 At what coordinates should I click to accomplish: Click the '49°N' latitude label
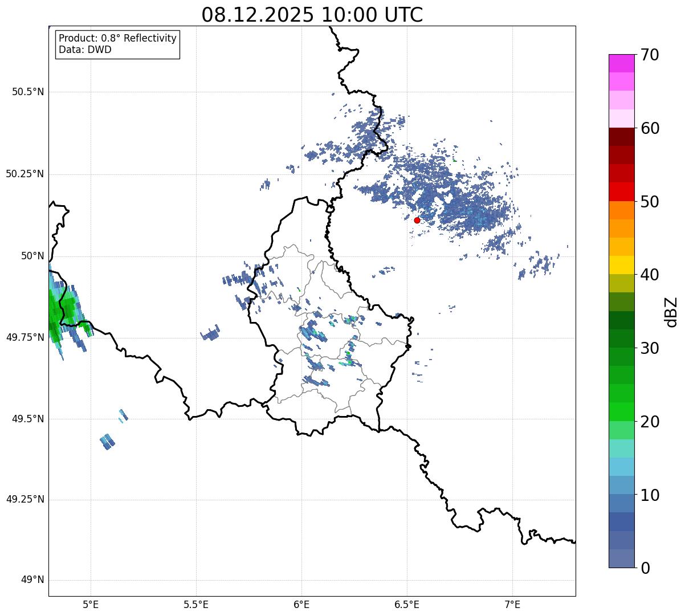pos(32,580)
